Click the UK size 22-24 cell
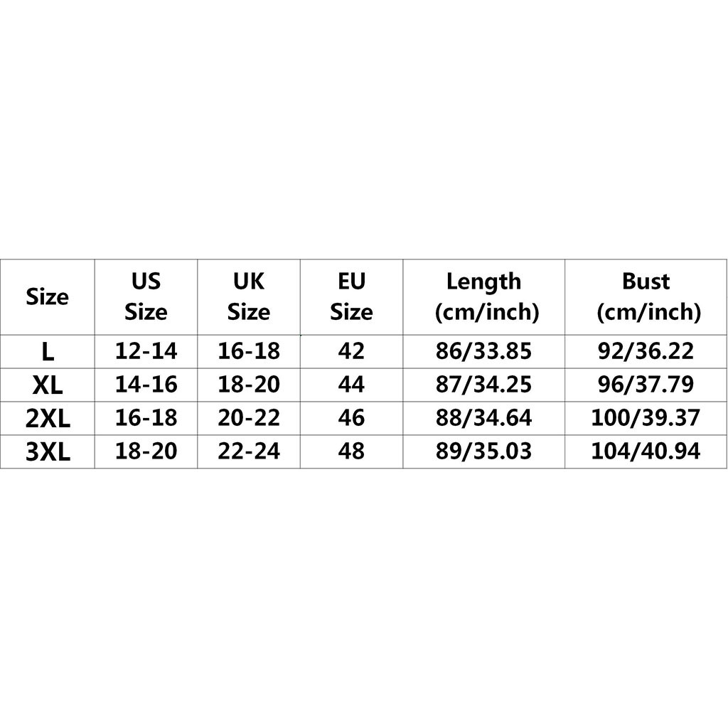 248,451
